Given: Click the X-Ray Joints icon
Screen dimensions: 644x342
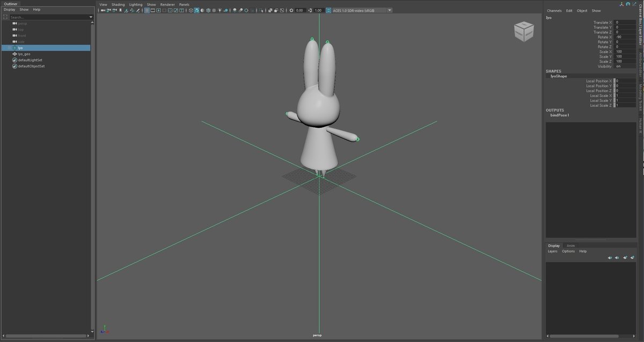Looking at the screenshot, I should (x=282, y=10).
